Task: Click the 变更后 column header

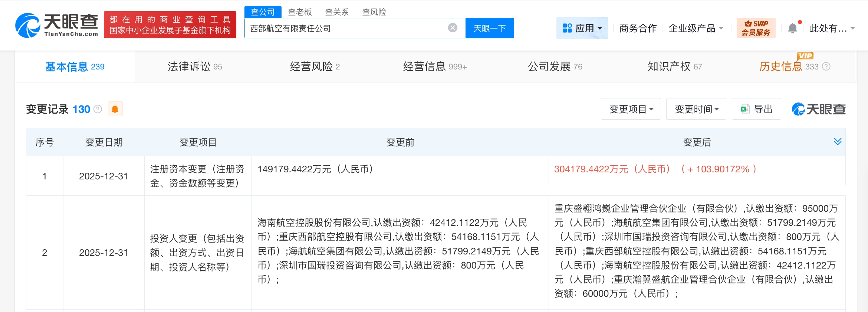Action: [697, 142]
